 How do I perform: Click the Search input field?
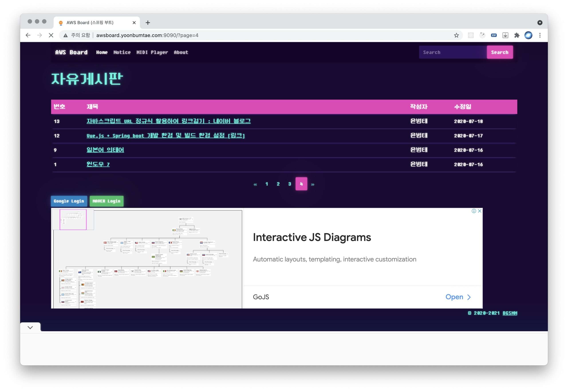click(453, 52)
